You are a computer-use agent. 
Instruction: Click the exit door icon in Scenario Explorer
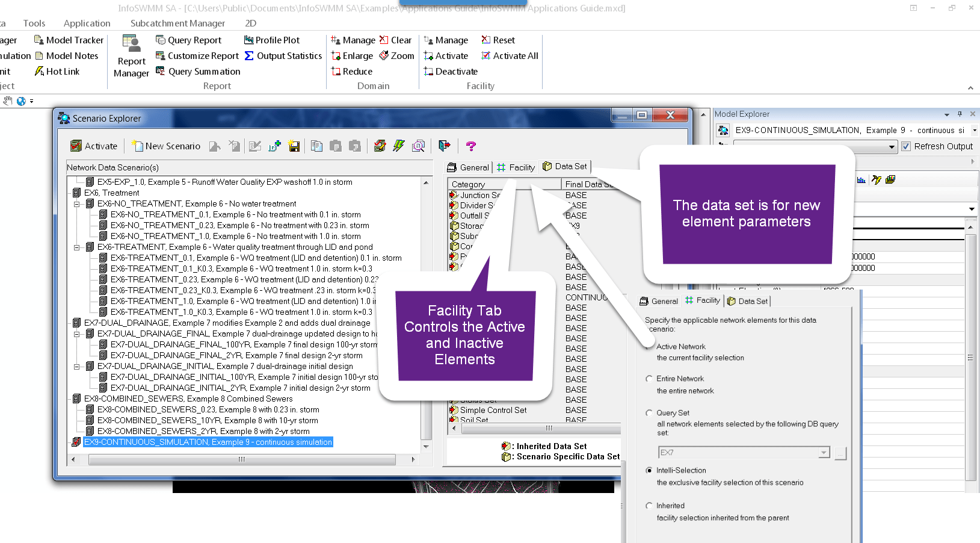tap(445, 146)
